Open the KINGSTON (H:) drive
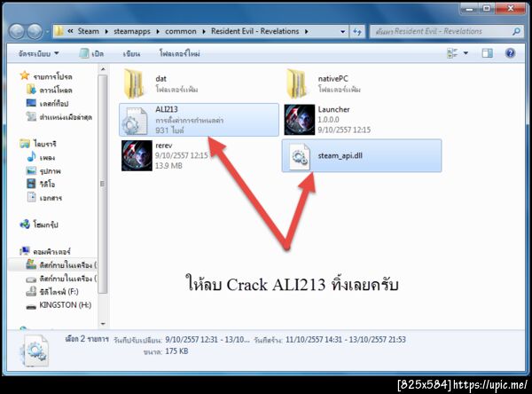Viewport: 532px width, 394px height. (x=59, y=305)
